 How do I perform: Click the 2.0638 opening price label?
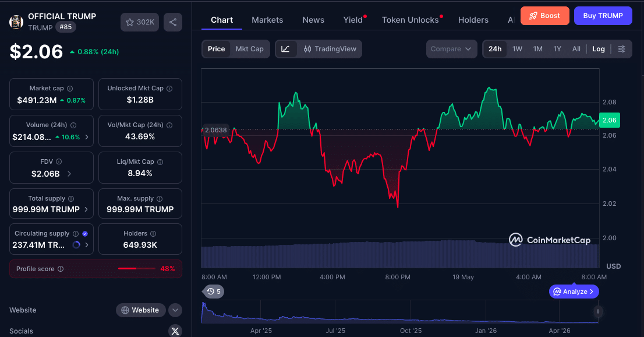(x=214, y=130)
